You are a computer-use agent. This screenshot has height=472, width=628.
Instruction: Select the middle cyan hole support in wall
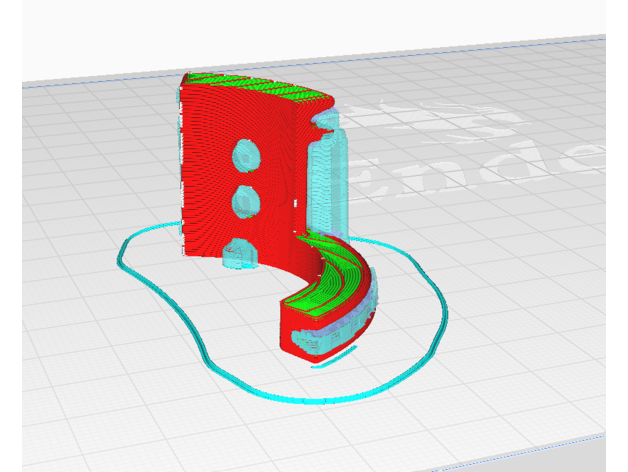[245, 203]
